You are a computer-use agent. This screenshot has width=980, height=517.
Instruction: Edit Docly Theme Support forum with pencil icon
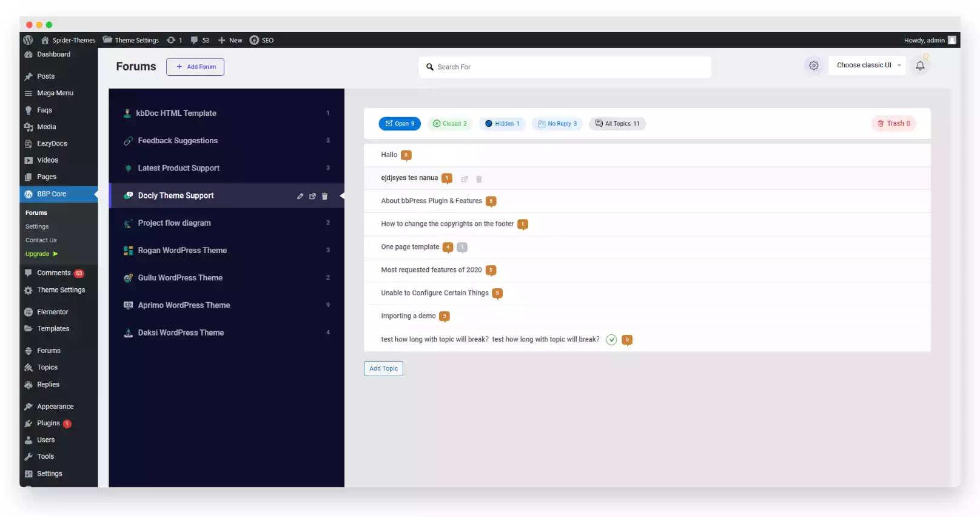tap(300, 196)
